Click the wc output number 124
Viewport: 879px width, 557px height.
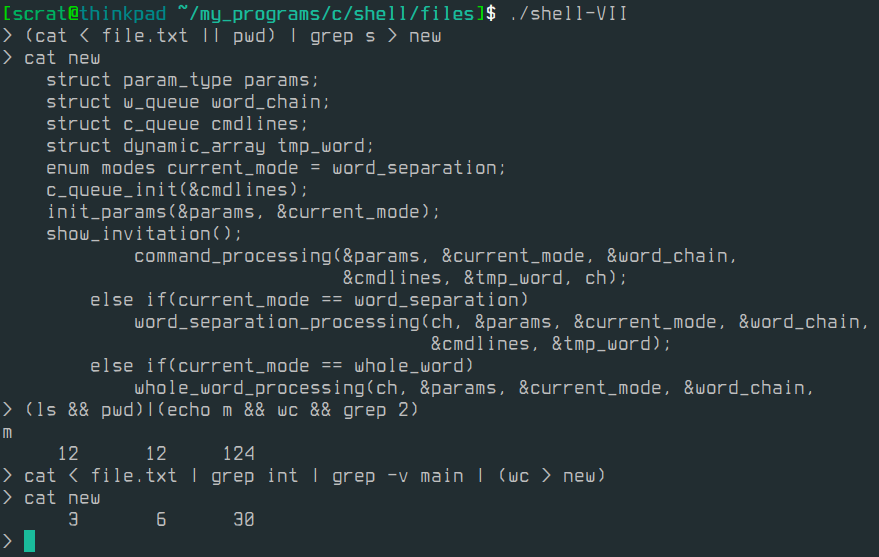[239, 454]
